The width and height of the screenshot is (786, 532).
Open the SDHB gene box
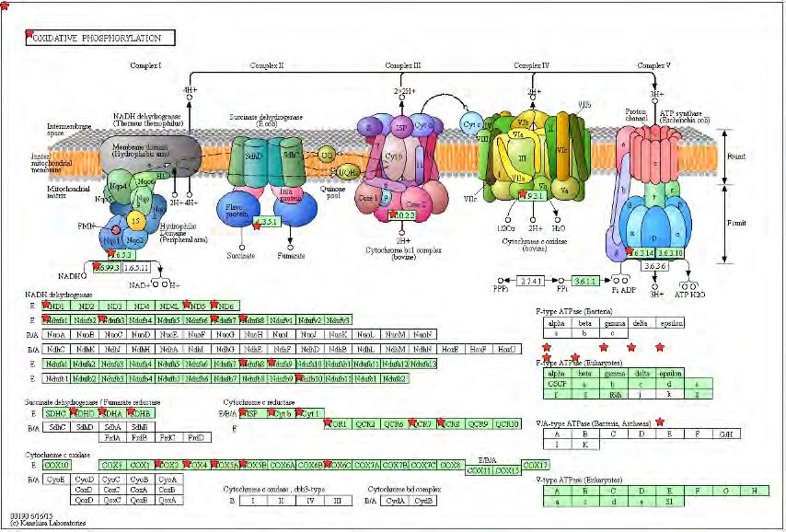[x=142, y=413]
